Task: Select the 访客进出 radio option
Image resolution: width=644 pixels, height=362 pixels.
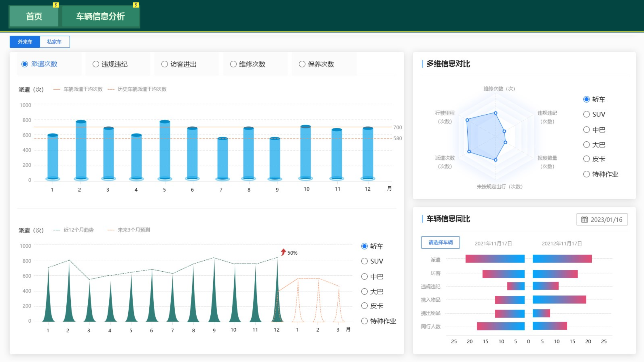Action: [179, 64]
